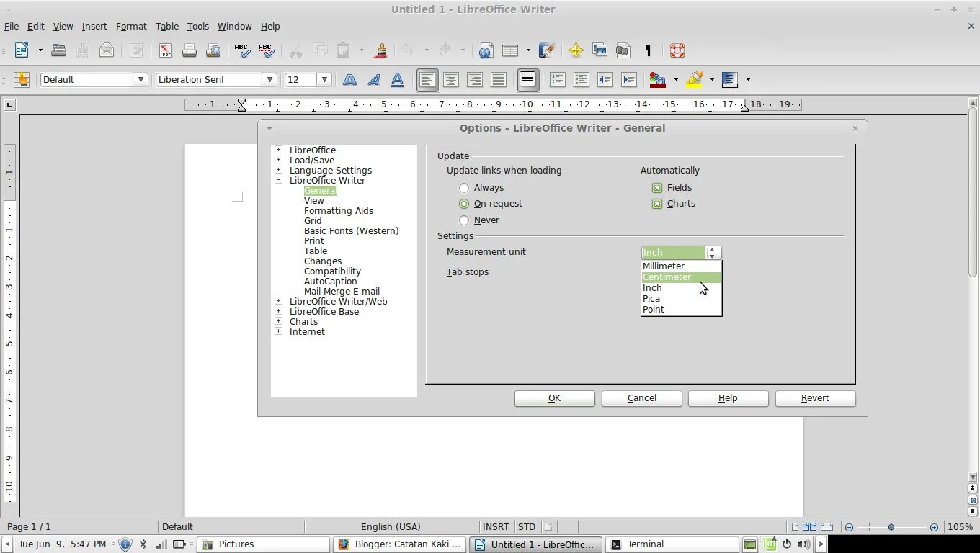
Task: Toggle bulleted list icon
Action: (581, 80)
